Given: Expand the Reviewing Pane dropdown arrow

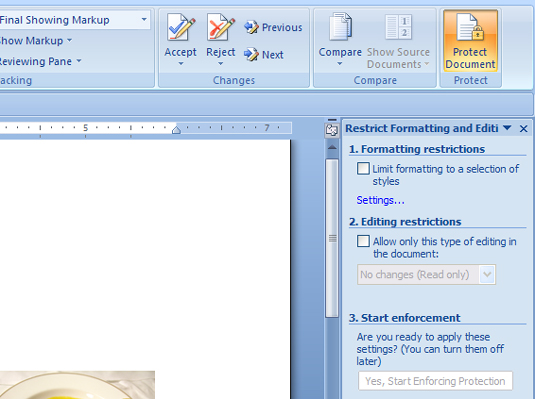Looking at the screenshot, I should coord(79,61).
